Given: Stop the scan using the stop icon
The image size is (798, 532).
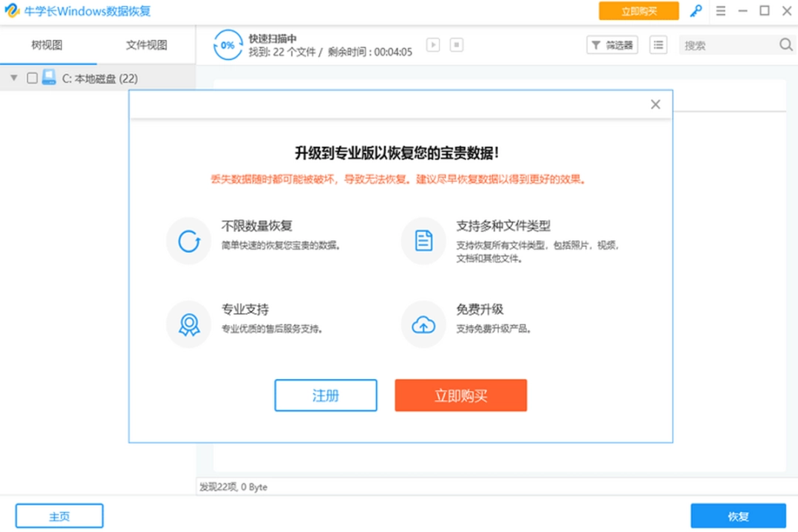Looking at the screenshot, I should [x=457, y=45].
